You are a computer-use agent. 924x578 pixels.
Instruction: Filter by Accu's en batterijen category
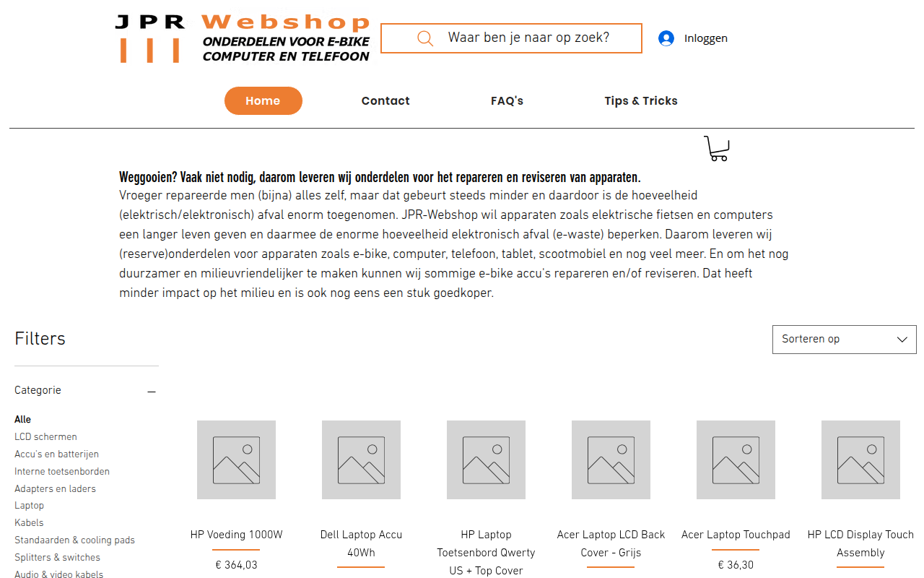56,454
